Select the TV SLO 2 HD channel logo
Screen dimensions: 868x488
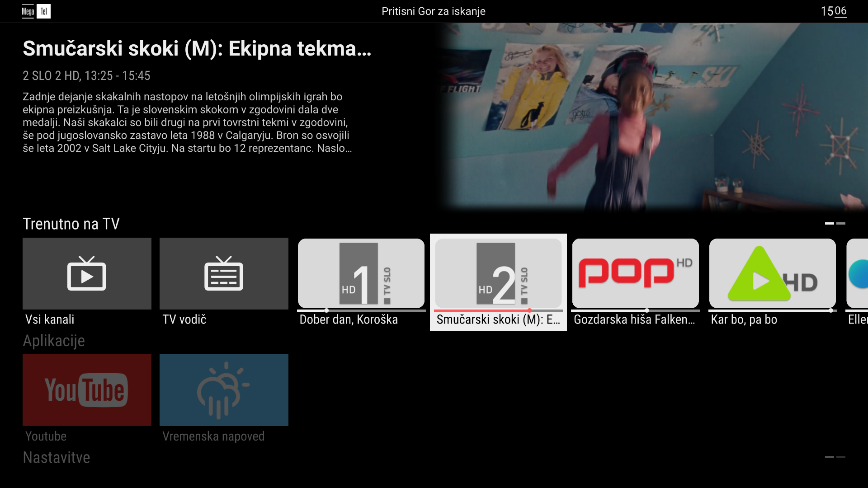498,273
